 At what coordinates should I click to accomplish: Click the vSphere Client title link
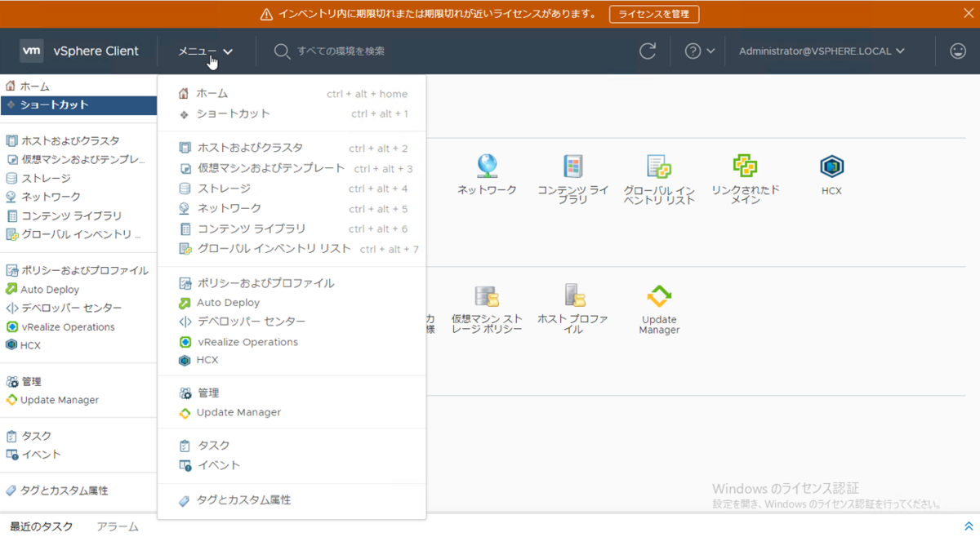96,51
